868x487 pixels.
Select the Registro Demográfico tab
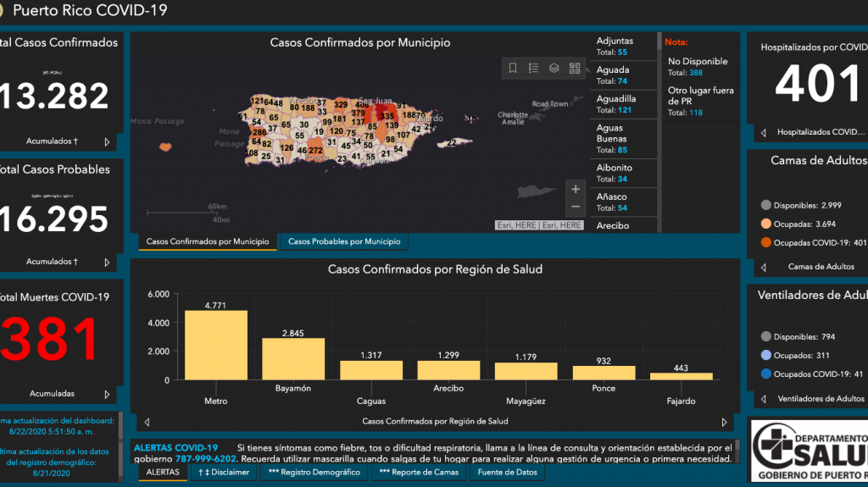[314, 472]
